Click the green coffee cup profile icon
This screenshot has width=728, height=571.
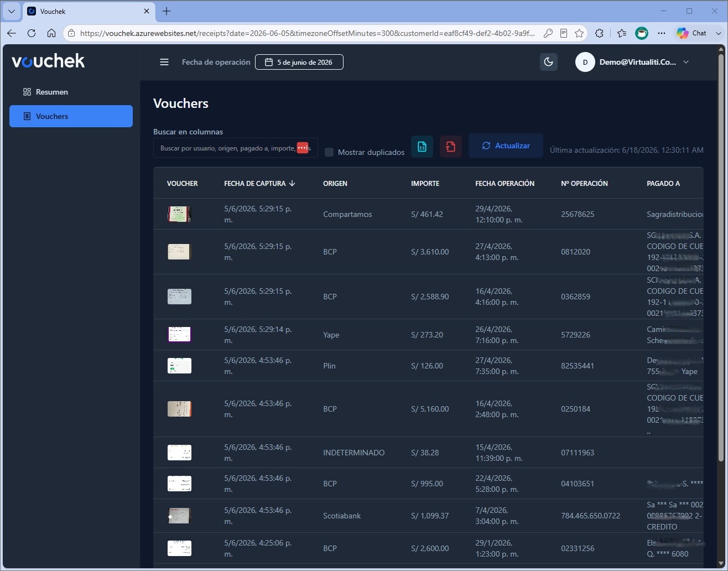coord(642,33)
